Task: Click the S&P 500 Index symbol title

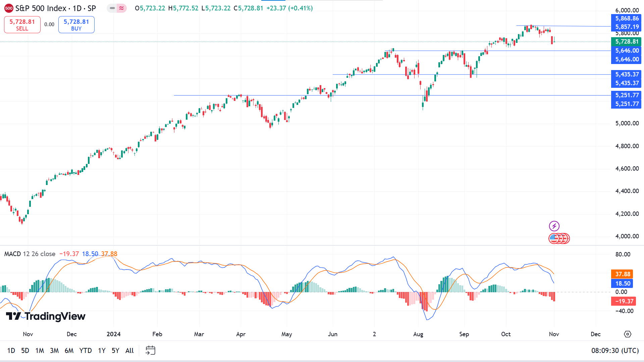Action: (56, 8)
